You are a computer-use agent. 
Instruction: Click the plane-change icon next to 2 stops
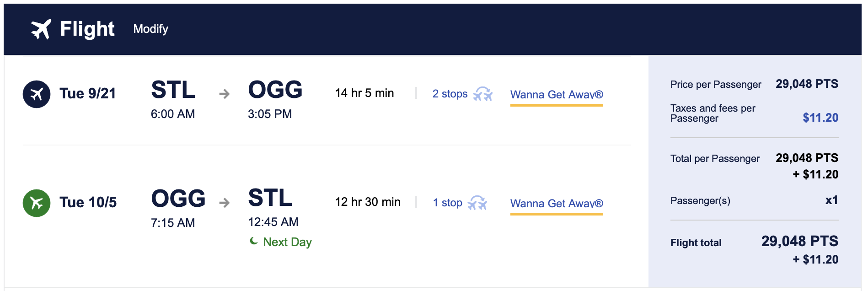[482, 94]
